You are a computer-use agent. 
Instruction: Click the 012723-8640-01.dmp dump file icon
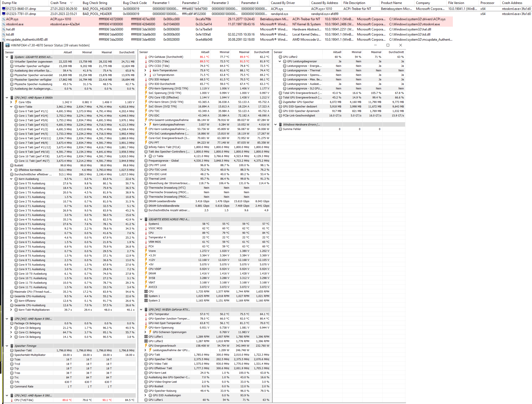(4, 9)
